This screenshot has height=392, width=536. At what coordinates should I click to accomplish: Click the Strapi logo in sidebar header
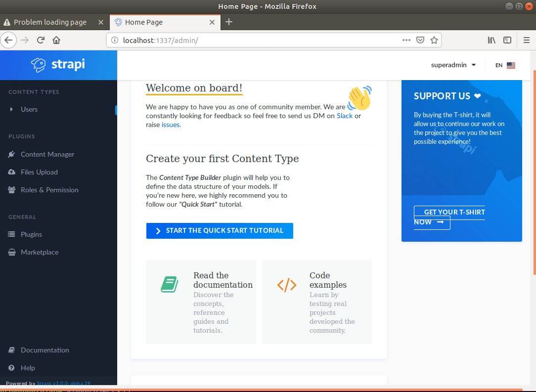click(58, 64)
